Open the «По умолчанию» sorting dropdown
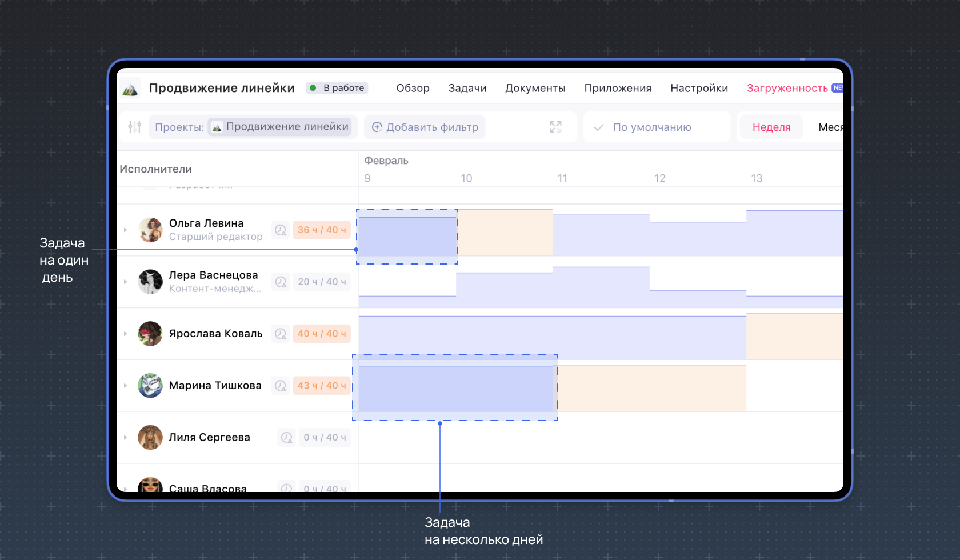The width and height of the screenshot is (960, 560). point(656,127)
